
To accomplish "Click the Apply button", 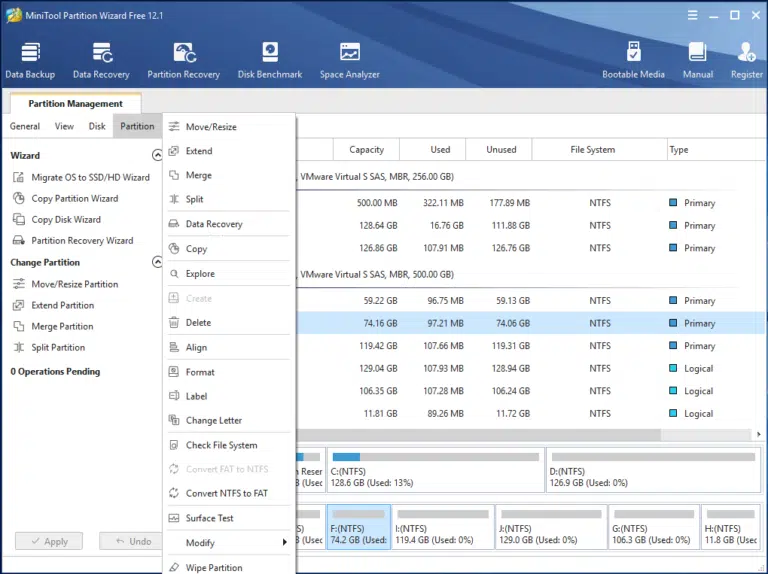I will tap(49, 541).
